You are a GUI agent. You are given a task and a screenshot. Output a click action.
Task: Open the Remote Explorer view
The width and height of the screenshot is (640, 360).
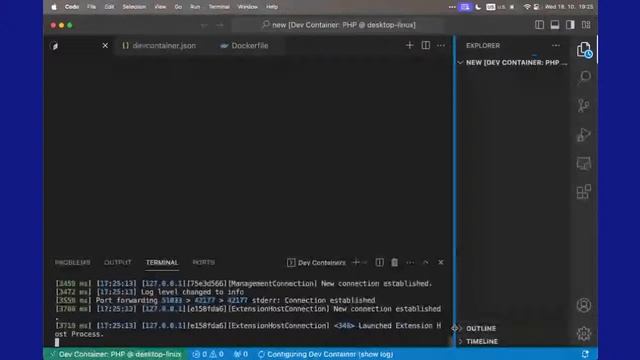point(584,163)
